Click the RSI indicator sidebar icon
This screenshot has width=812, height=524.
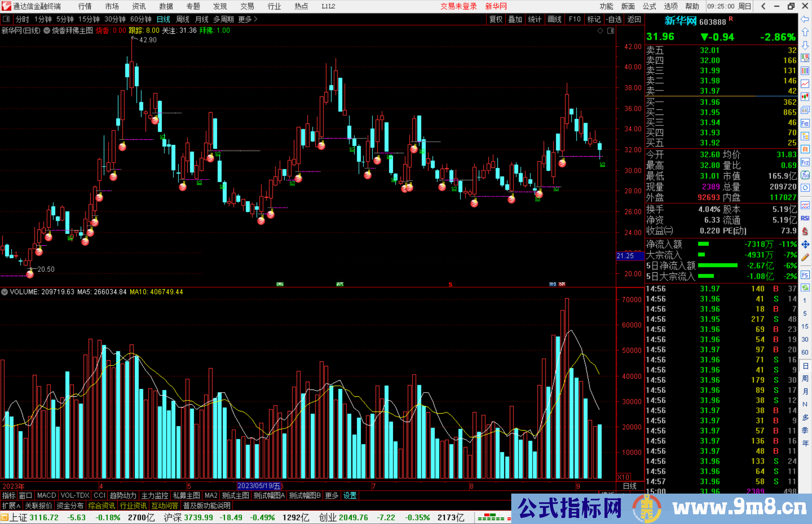coord(805,218)
